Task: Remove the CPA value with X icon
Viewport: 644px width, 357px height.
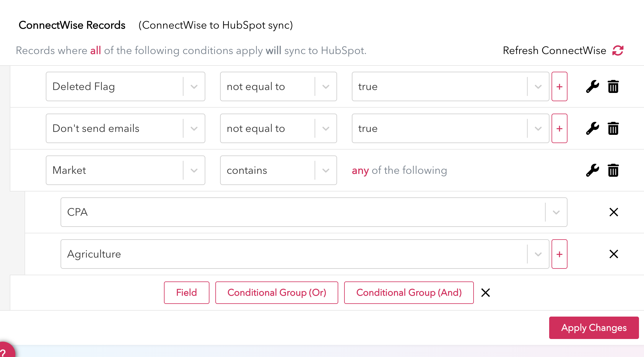Action: tap(614, 212)
